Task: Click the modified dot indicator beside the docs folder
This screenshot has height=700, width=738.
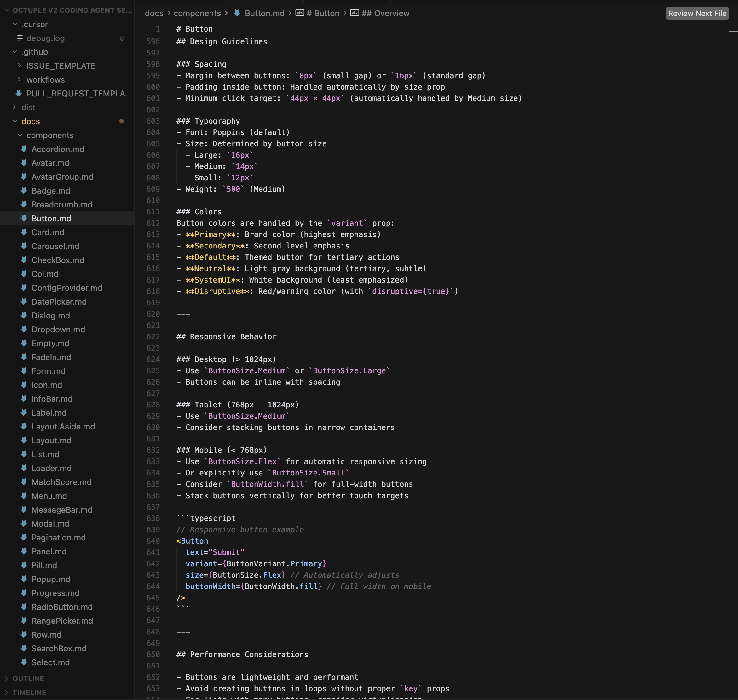Action: tap(122, 121)
